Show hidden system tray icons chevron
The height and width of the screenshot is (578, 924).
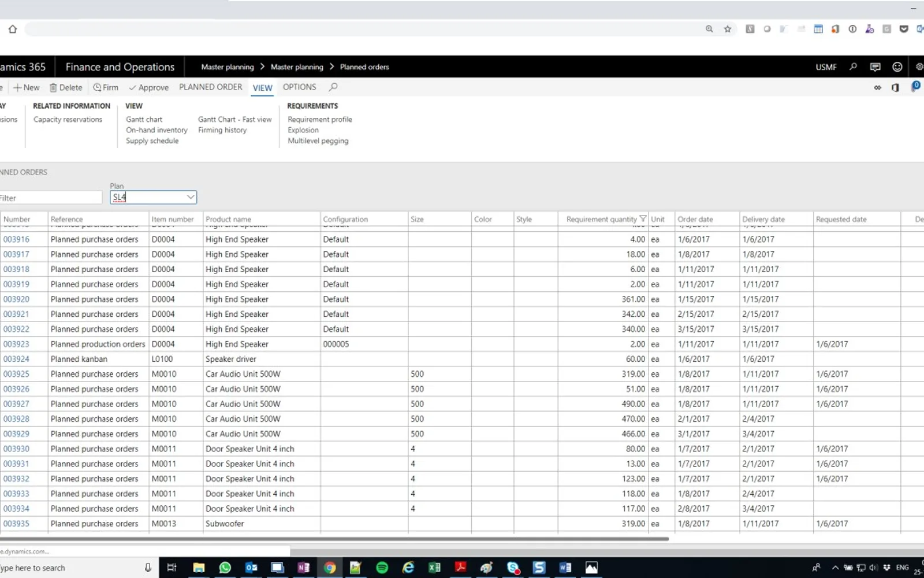pos(835,568)
